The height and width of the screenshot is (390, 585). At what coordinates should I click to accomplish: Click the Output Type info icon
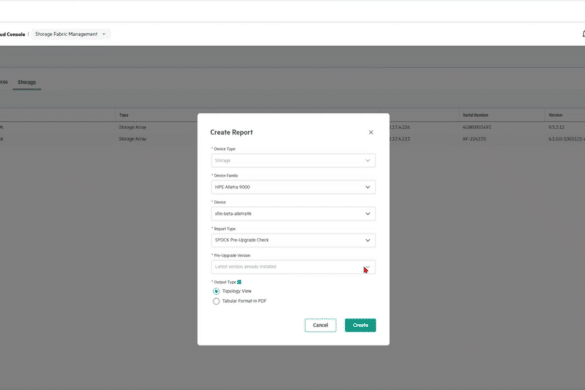click(x=239, y=282)
